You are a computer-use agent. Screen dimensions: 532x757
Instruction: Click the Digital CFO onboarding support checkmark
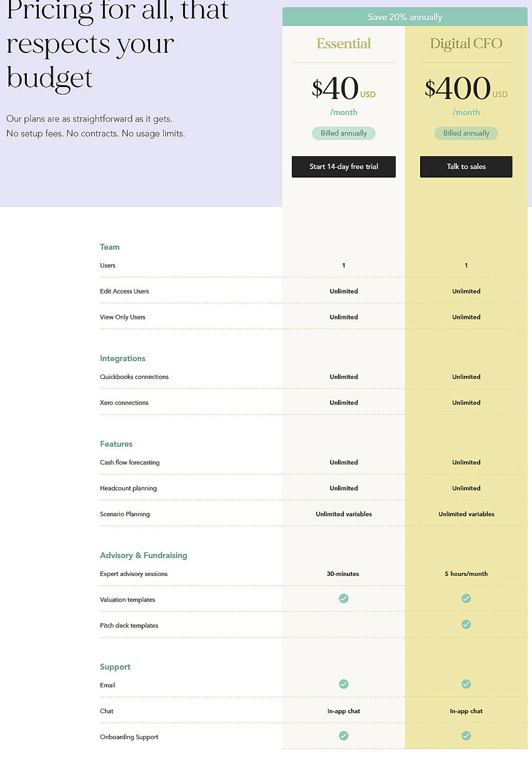click(x=466, y=736)
